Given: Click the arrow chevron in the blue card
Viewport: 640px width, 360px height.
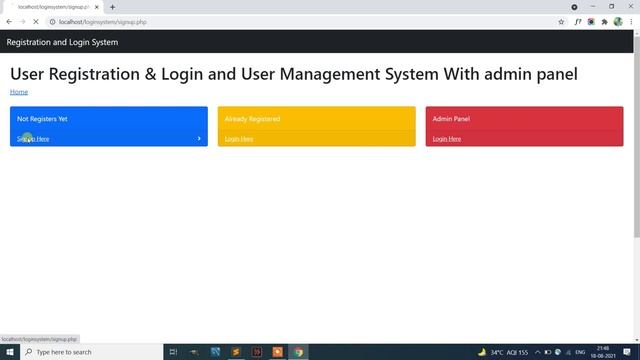Looking at the screenshot, I should click(x=199, y=139).
